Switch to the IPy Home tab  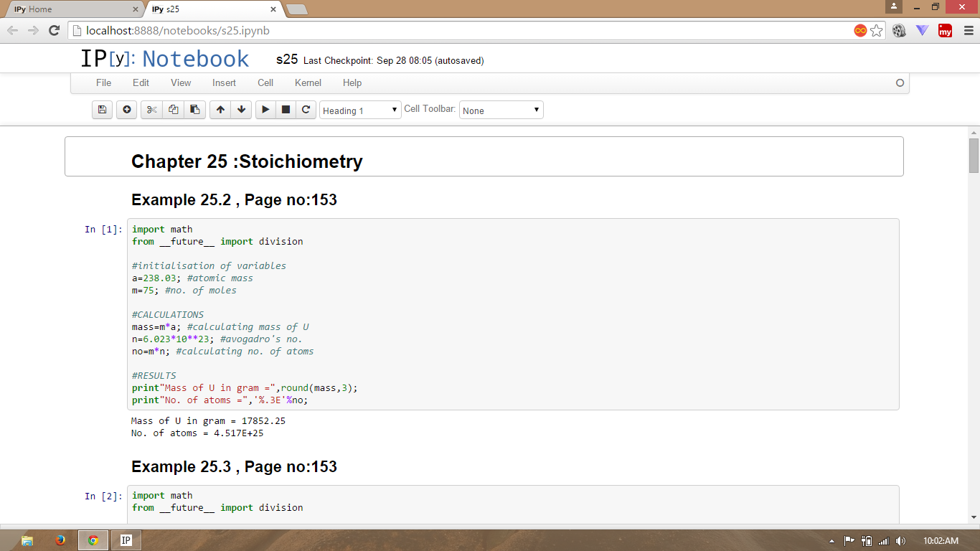coord(72,9)
